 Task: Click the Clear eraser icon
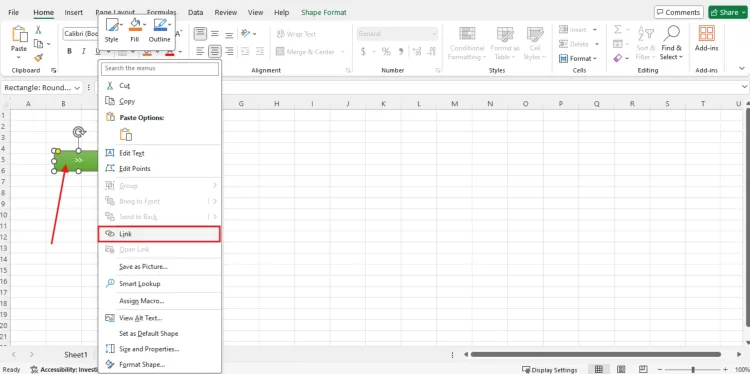click(618, 58)
